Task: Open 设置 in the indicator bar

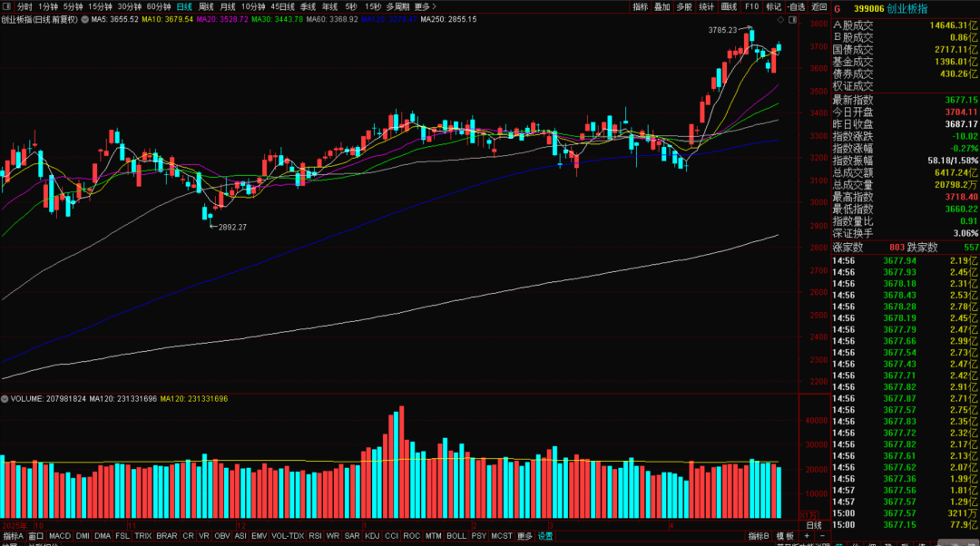Action: 545,536
